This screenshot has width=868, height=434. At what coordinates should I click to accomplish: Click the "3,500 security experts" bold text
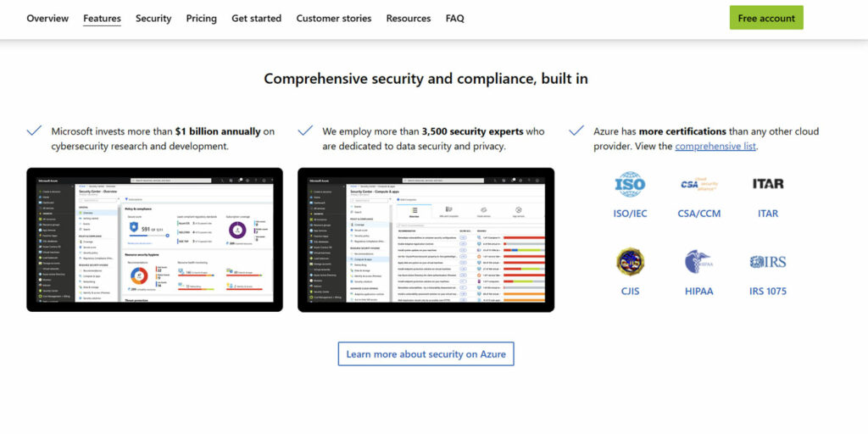[472, 131]
